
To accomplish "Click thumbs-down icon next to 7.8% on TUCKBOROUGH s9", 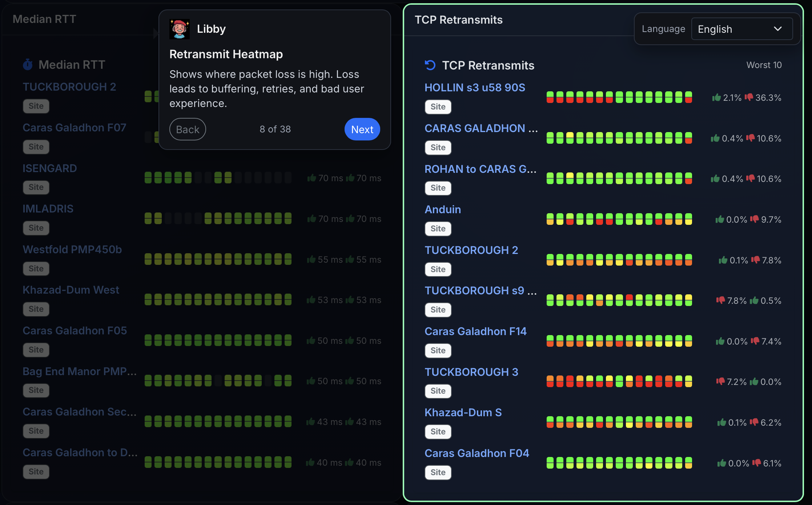I will tap(720, 300).
